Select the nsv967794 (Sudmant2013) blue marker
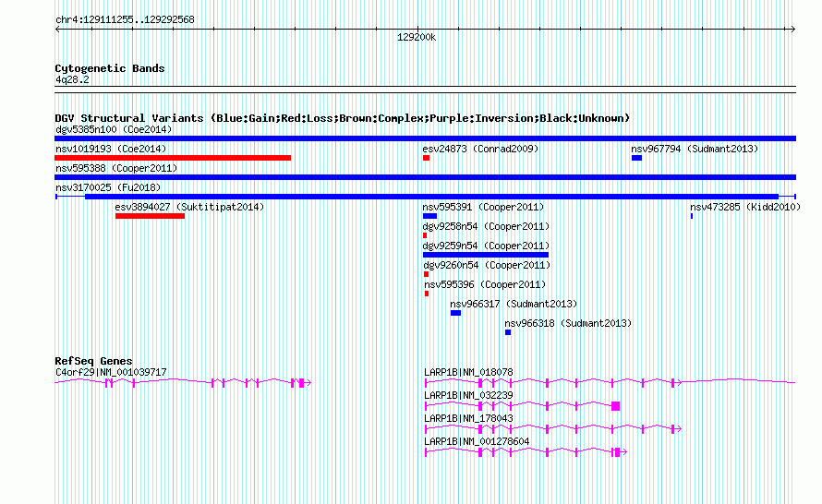 pos(636,158)
